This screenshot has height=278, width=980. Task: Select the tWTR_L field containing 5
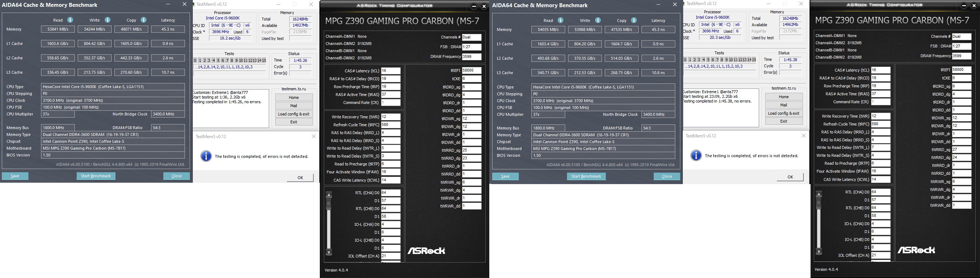(x=391, y=148)
